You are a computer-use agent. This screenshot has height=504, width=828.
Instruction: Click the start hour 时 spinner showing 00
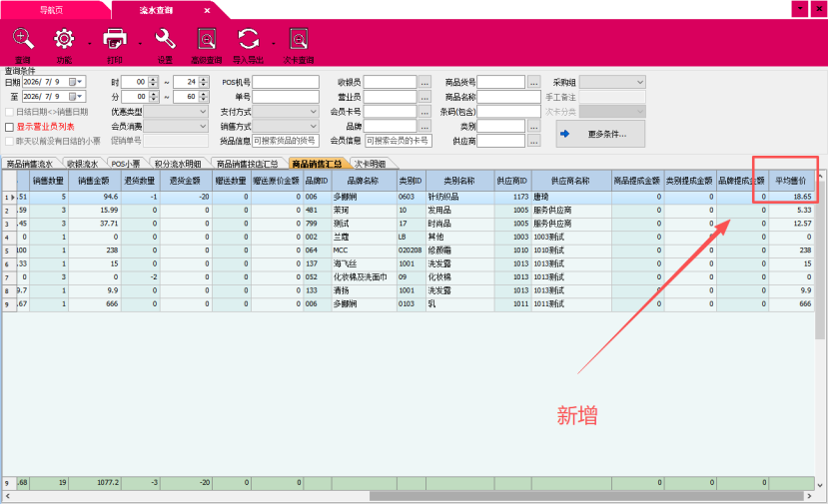tap(140, 82)
